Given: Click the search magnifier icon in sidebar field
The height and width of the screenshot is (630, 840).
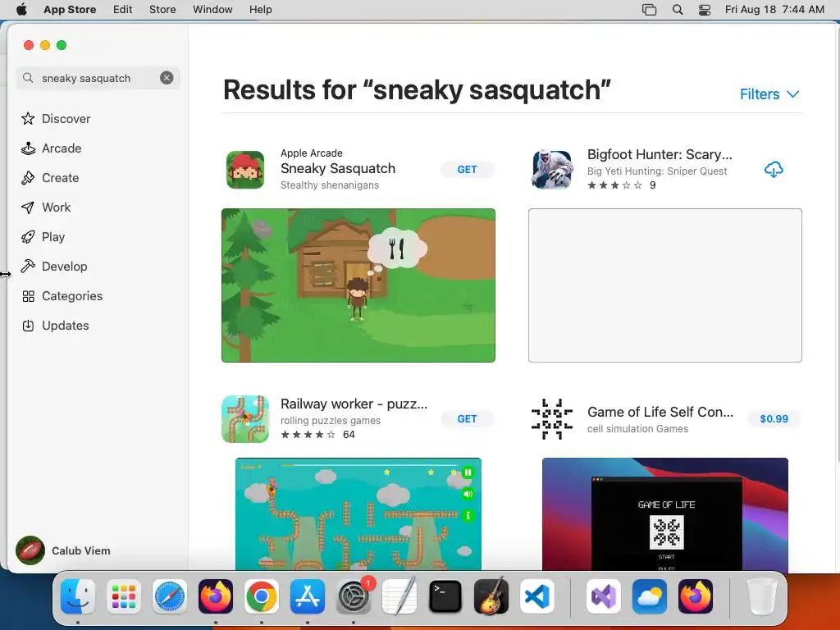Looking at the screenshot, I should (x=28, y=78).
